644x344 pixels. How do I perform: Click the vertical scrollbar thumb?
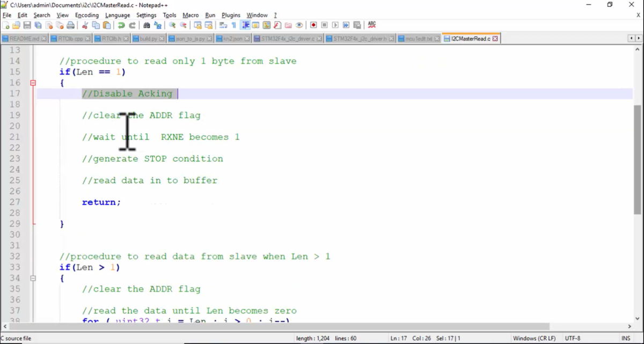pos(637,159)
